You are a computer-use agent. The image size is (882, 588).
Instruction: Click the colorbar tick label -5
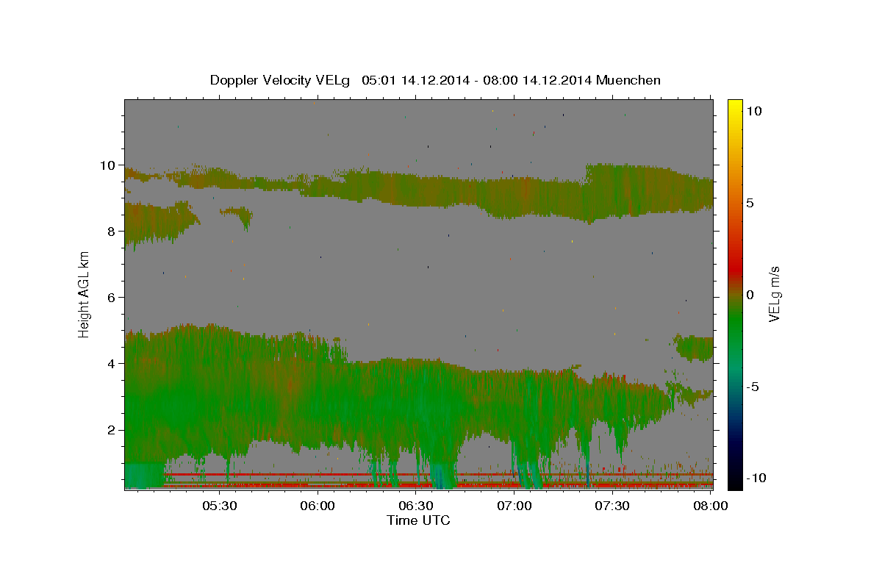tap(752, 387)
